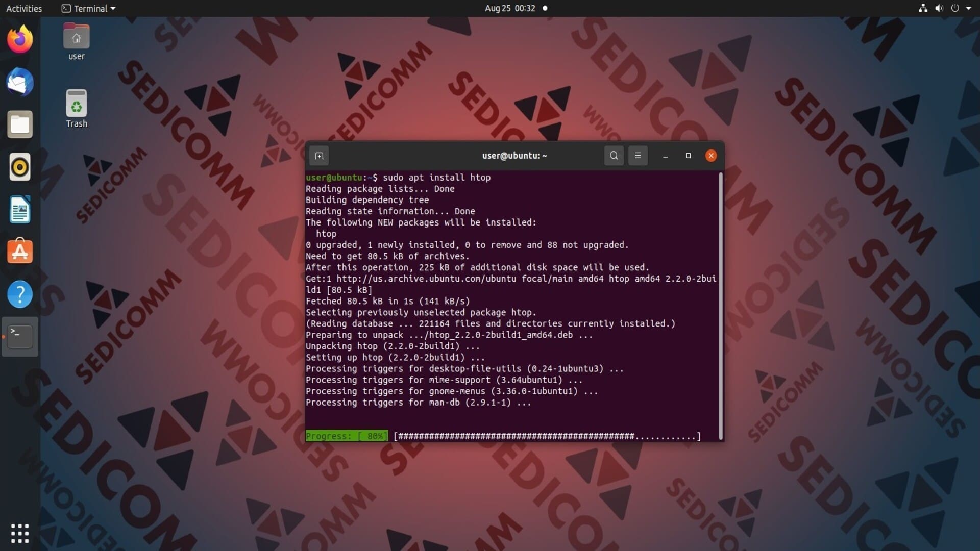The width and height of the screenshot is (980, 551).
Task: Open the terminal hamburger menu
Action: pyautogui.click(x=638, y=156)
